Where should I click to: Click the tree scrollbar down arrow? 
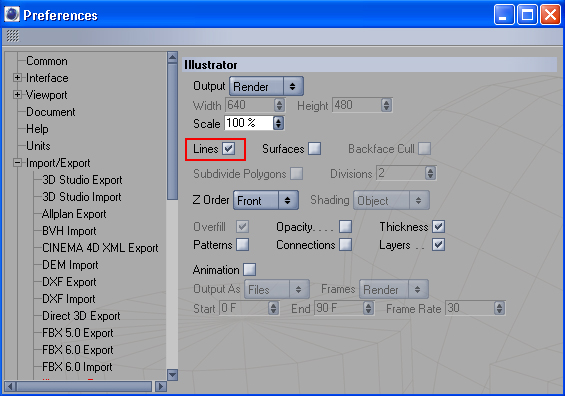click(x=173, y=375)
